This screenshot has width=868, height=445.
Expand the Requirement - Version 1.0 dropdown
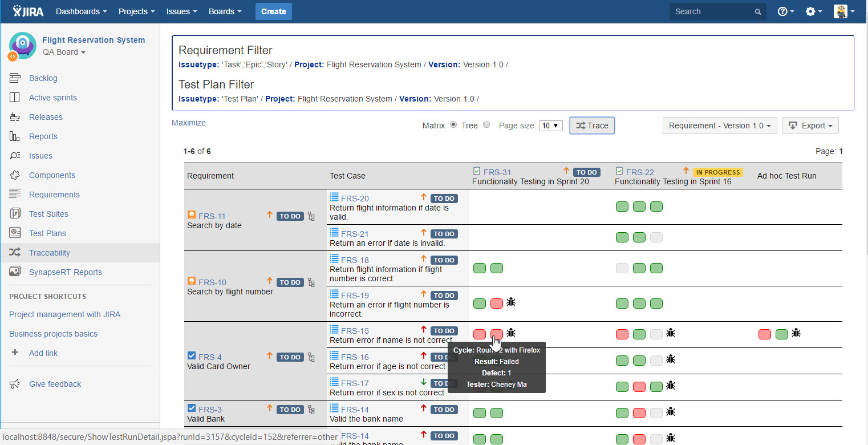pyautogui.click(x=719, y=126)
